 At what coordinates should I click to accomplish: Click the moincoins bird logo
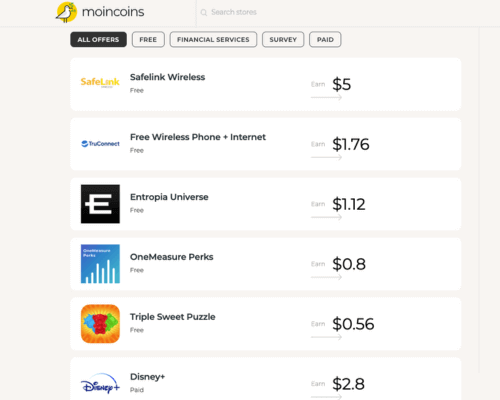(x=67, y=12)
